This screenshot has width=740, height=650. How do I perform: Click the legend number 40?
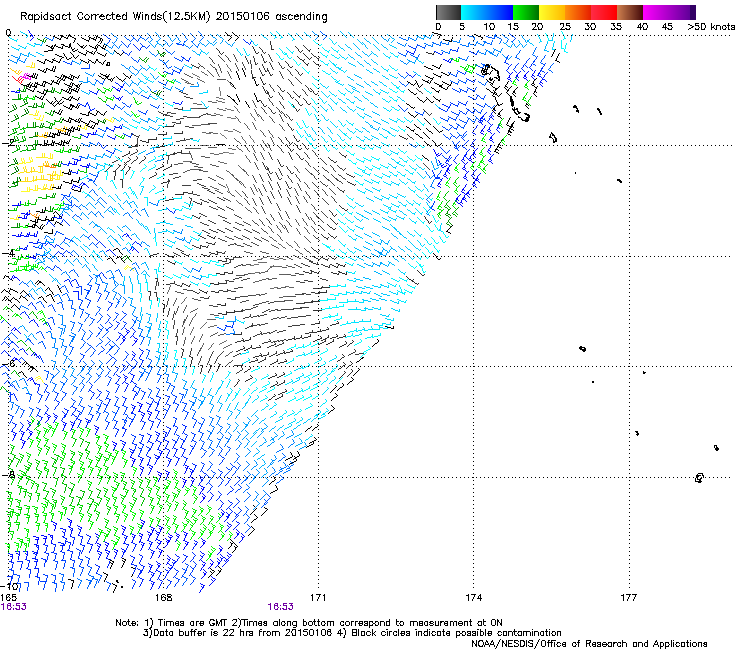(642, 27)
